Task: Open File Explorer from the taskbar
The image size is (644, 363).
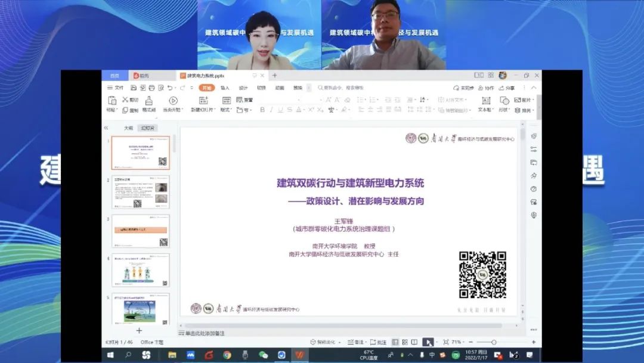Action: (x=172, y=355)
